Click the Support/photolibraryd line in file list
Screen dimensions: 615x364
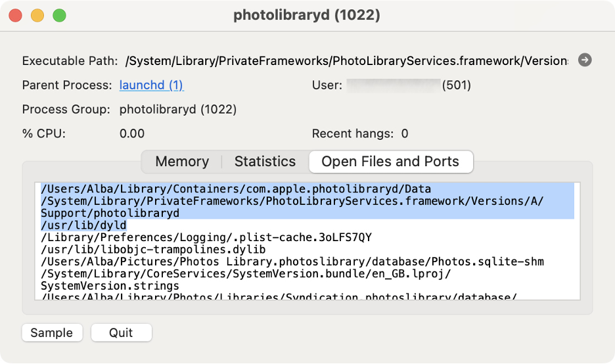[110, 213]
